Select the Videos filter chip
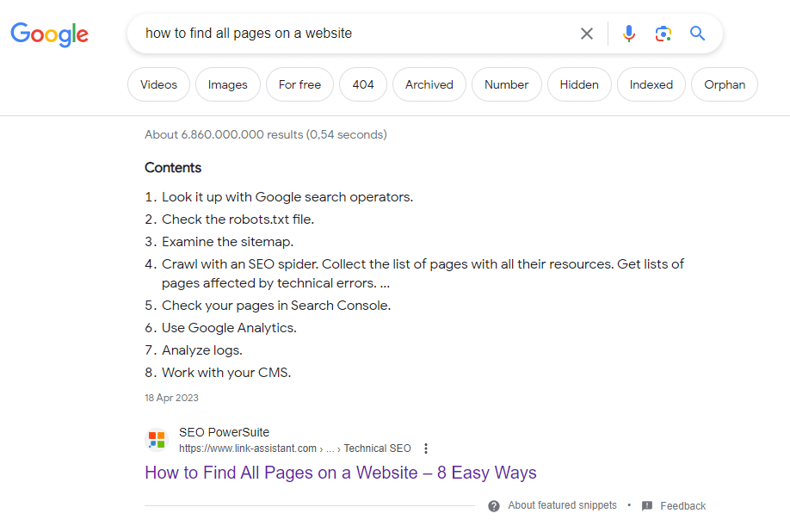 click(x=158, y=84)
